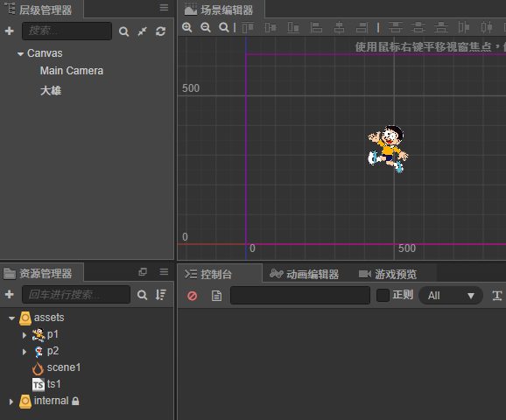Expand the p1 asset

tap(25, 335)
